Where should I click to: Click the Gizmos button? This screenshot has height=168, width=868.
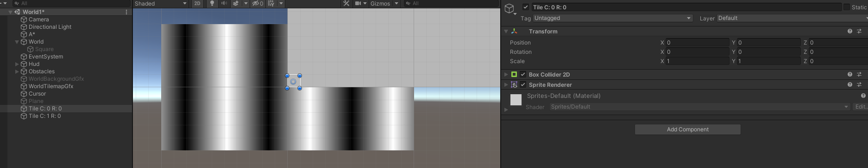point(380,4)
